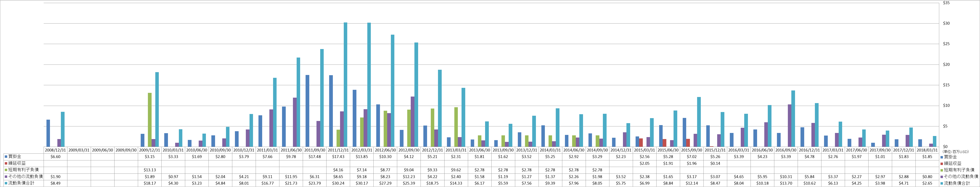Click the 2011/12/31 date column header

[338, 150]
